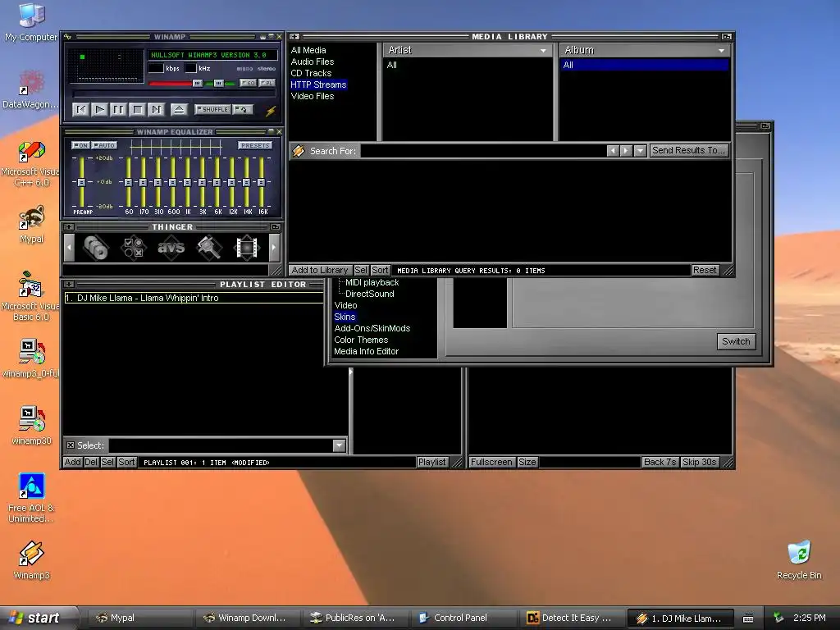840x630 pixels.
Task: Click the icon beside Search For label
Action: [299, 151]
